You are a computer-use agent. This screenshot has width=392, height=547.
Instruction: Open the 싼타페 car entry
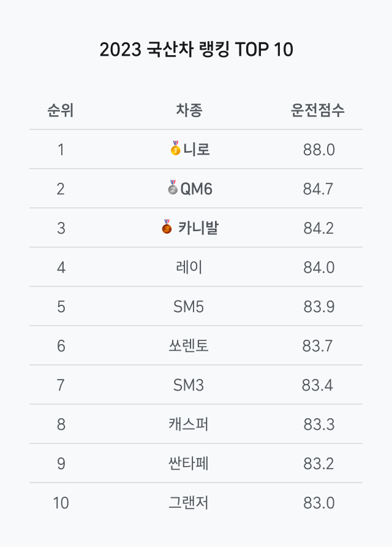[x=189, y=464]
